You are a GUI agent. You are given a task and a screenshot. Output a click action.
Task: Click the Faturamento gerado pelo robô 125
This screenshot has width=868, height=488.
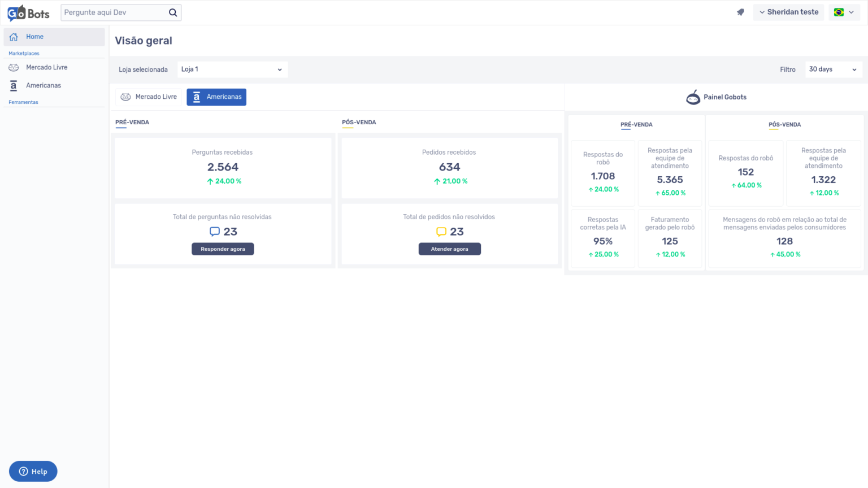pyautogui.click(x=670, y=241)
